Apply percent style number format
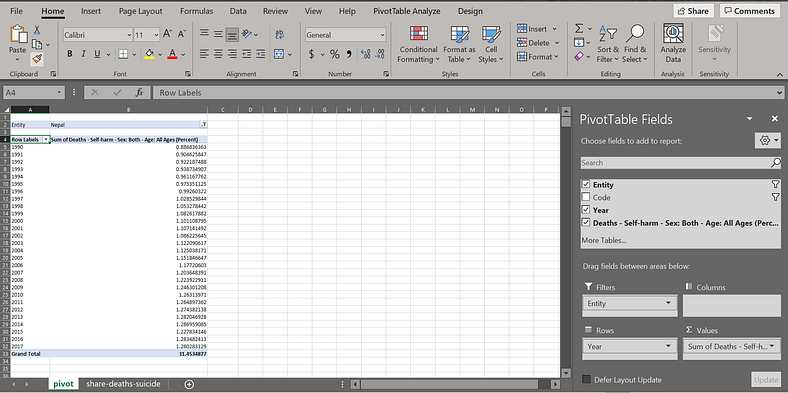The width and height of the screenshot is (788, 393). (x=335, y=54)
